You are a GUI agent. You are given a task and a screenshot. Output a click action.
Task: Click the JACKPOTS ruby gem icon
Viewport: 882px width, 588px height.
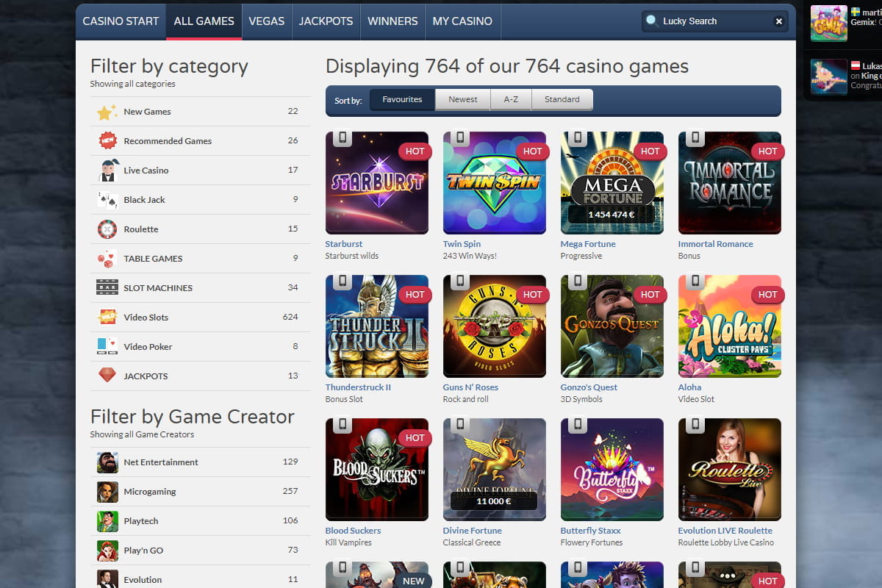pos(107,376)
